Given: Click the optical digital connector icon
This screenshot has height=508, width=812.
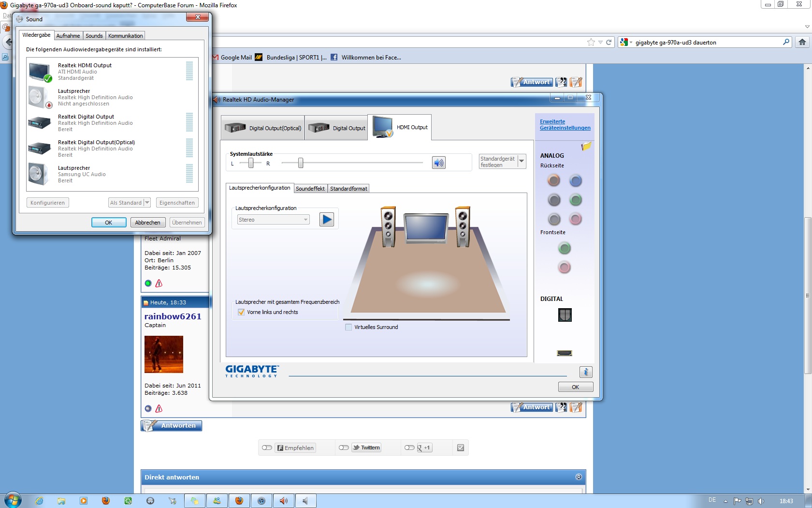Looking at the screenshot, I should click(x=565, y=315).
